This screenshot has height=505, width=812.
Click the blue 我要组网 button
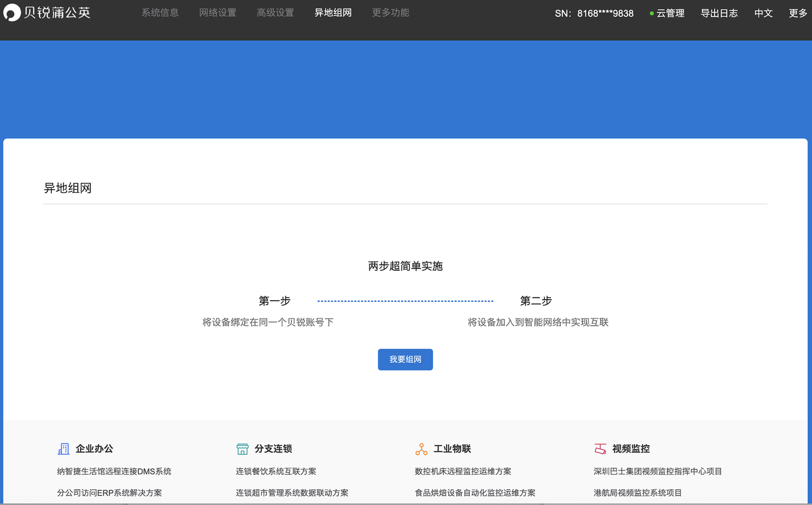(405, 359)
